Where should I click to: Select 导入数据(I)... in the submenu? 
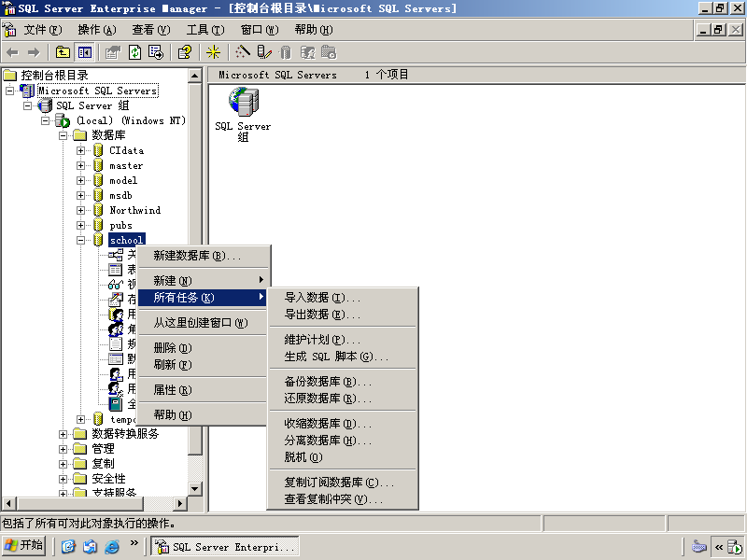(343, 298)
